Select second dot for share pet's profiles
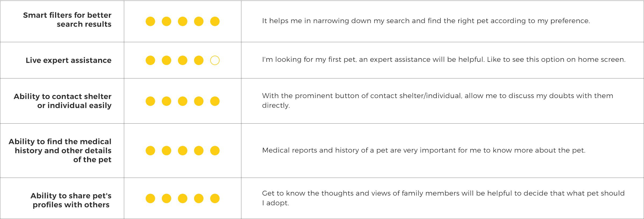 (166, 198)
